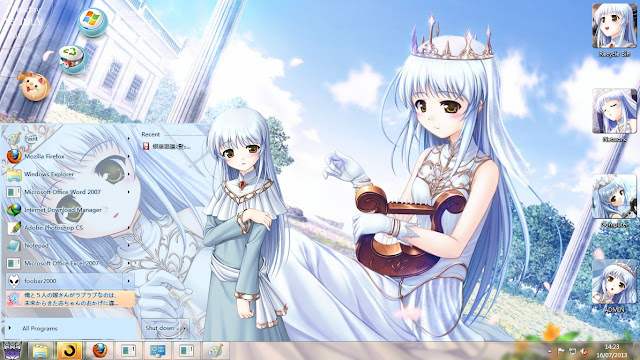Open the Computer desktop icon
The height and width of the screenshot is (360, 640).
pos(614,201)
